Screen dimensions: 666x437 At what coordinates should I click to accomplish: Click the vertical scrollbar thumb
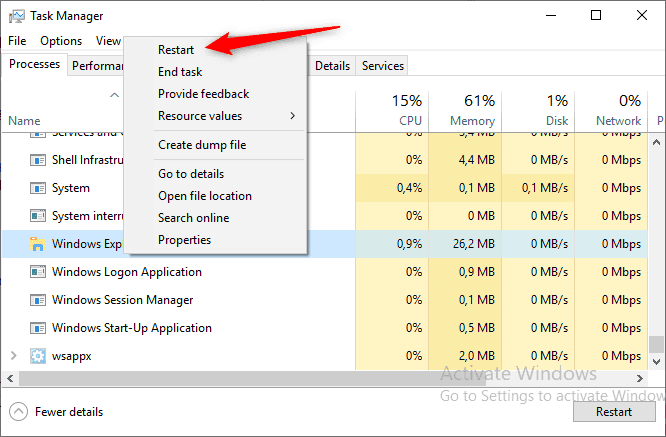click(656, 344)
